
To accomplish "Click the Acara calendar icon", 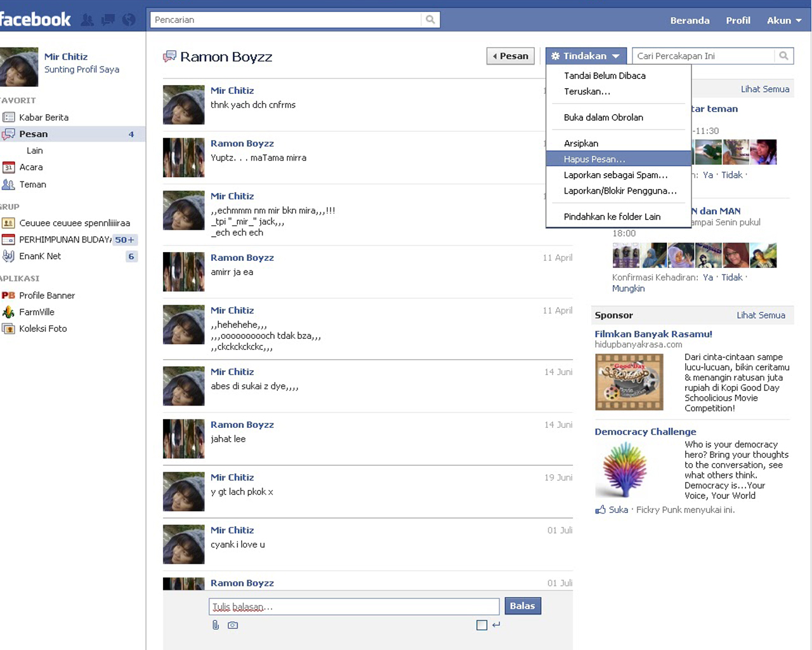I will point(9,168).
